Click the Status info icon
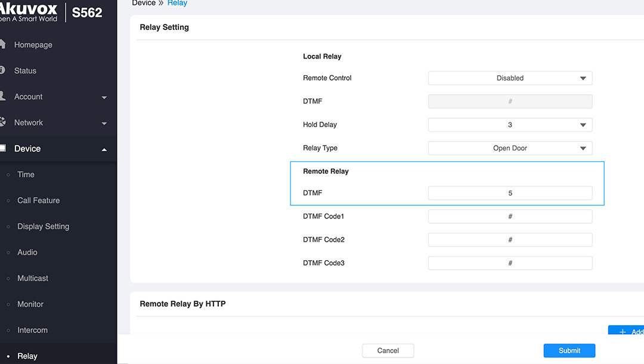This screenshot has height=364, width=644. pyautogui.click(x=2, y=70)
